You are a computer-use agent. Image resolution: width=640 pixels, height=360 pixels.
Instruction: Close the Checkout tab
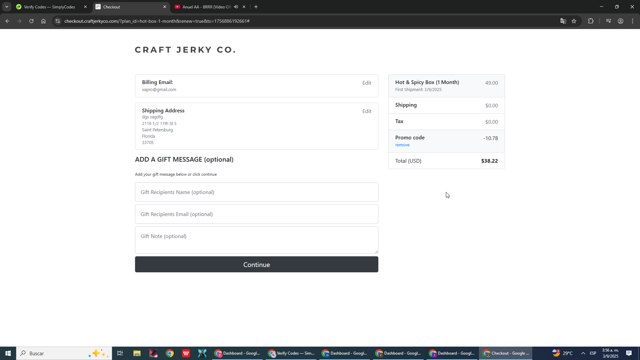164,7
